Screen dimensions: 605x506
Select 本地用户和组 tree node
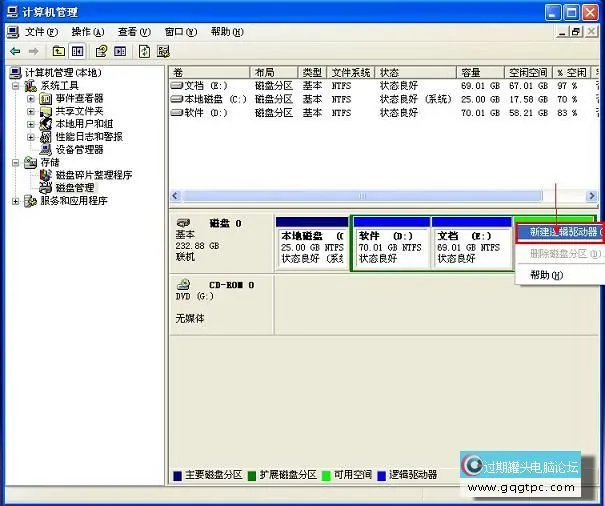pyautogui.click(x=84, y=124)
